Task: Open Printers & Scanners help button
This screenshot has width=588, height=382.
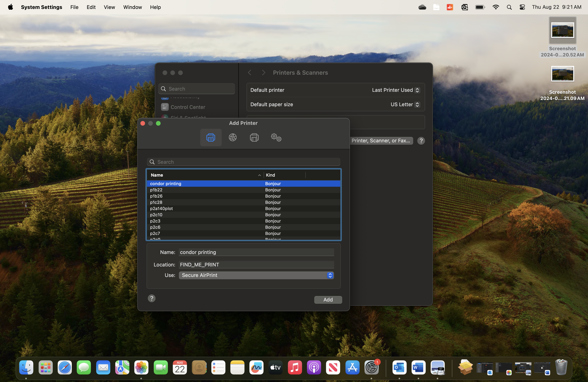Action: tap(421, 141)
